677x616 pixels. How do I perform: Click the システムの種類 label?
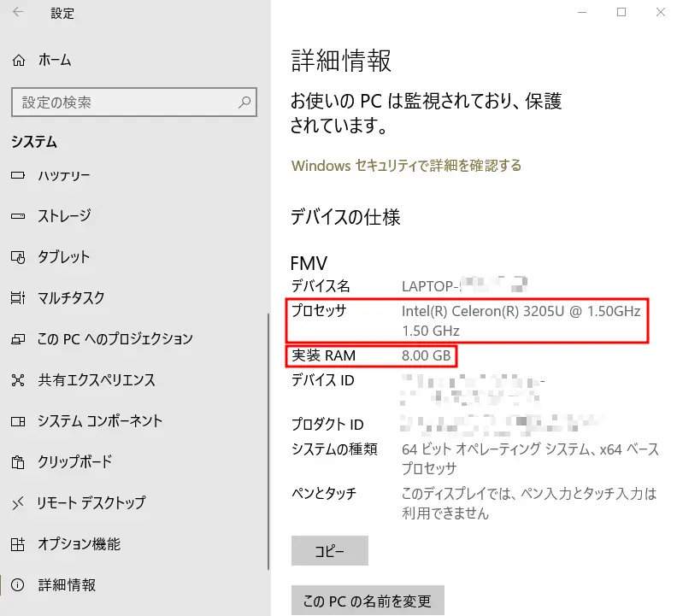click(334, 449)
